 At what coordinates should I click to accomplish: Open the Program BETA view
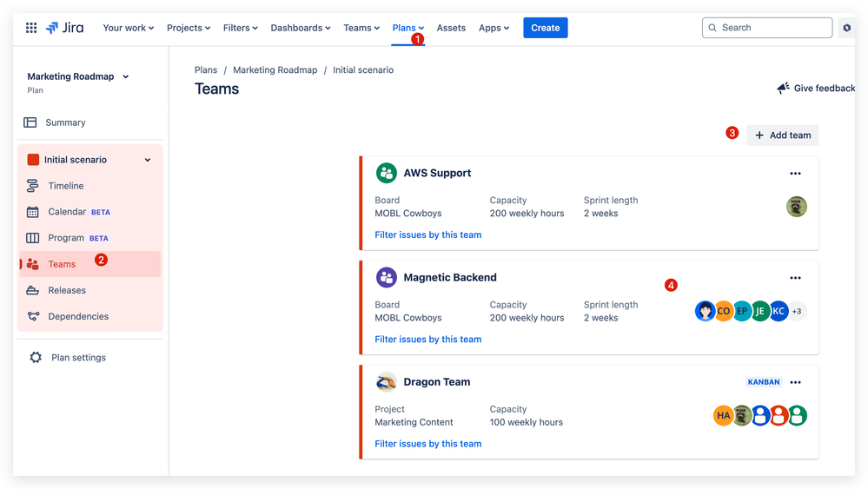click(x=90, y=238)
